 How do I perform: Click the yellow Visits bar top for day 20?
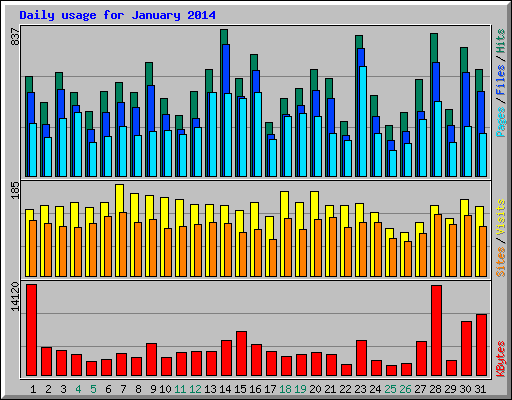(x=315, y=205)
